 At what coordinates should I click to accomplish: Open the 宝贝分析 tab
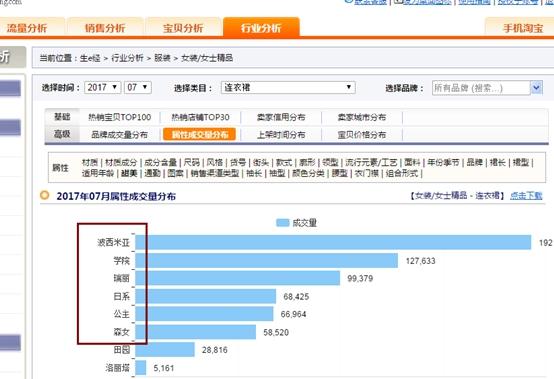click(x=183, y=28)
